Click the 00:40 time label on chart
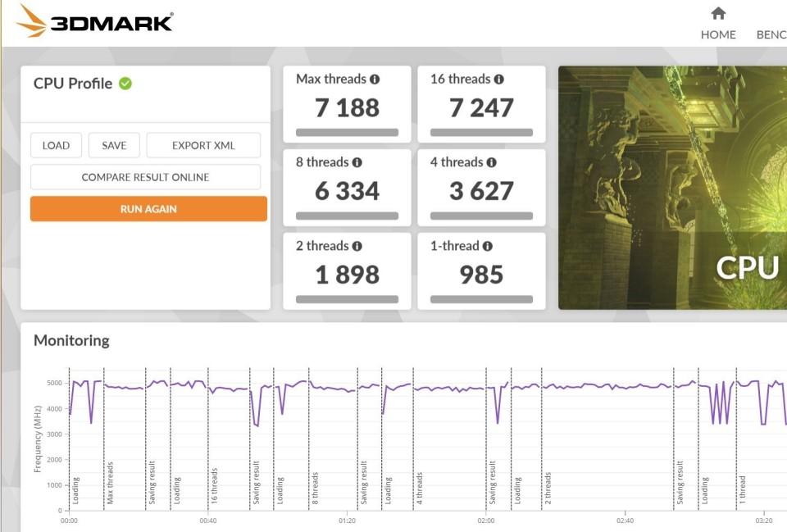Screen dimensions: 787x532 tap(207, 521)
